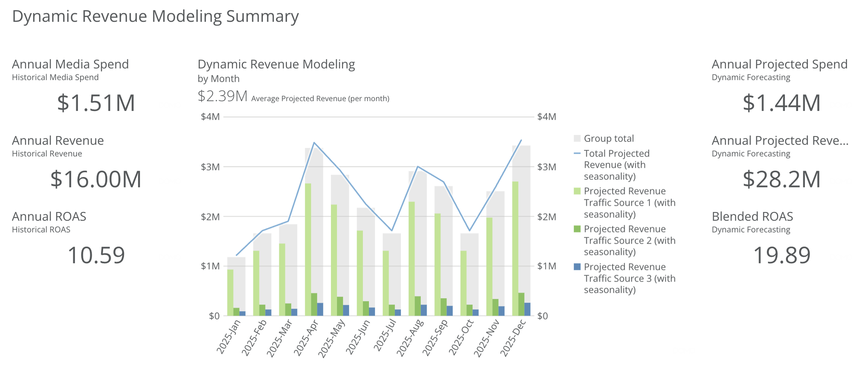This screenshot has width=868, height=373.
Task: Click the December Traffic Source 1 light green bar
Action: pyautogui.click(x=515, y=249)
